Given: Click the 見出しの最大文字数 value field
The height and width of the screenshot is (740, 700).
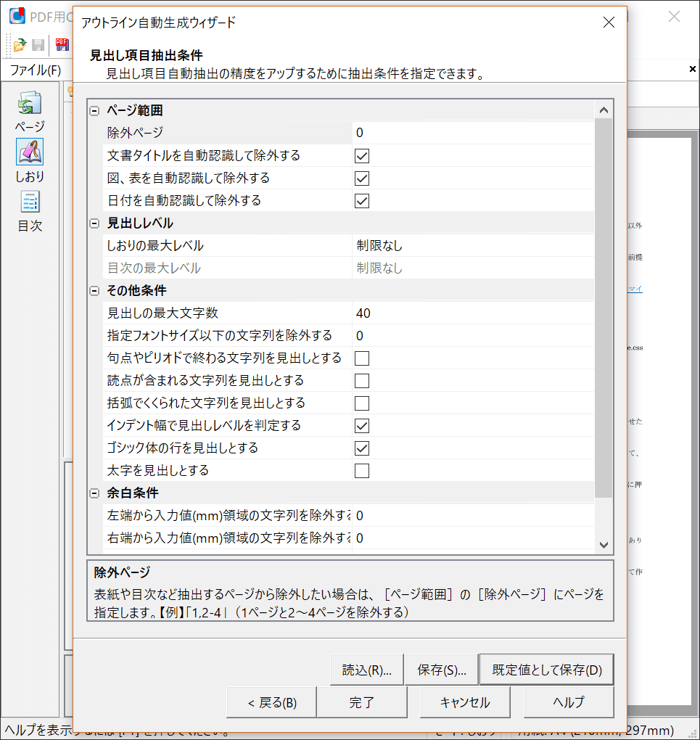Looking at the screenshot, I should pyautogui.click(x=472, y=313).
